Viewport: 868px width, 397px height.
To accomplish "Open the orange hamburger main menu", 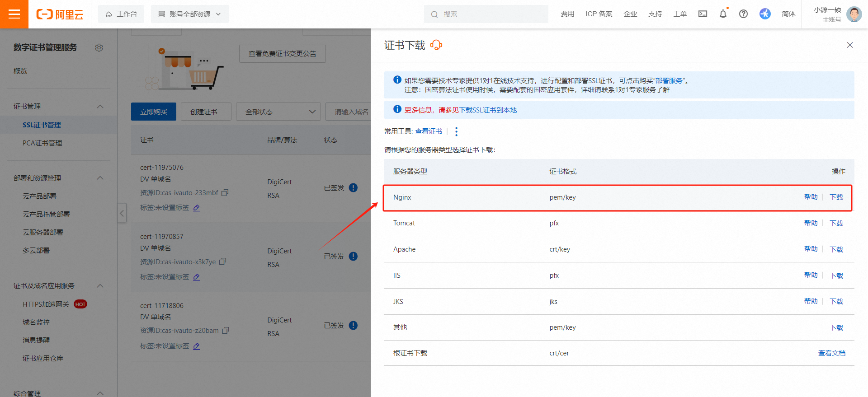I will 14,14.
